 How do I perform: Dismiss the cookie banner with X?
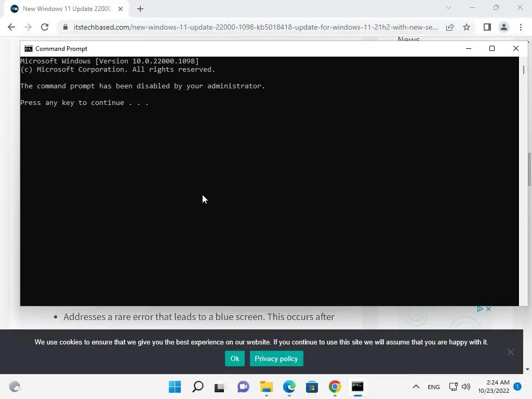tap(511, 352)
